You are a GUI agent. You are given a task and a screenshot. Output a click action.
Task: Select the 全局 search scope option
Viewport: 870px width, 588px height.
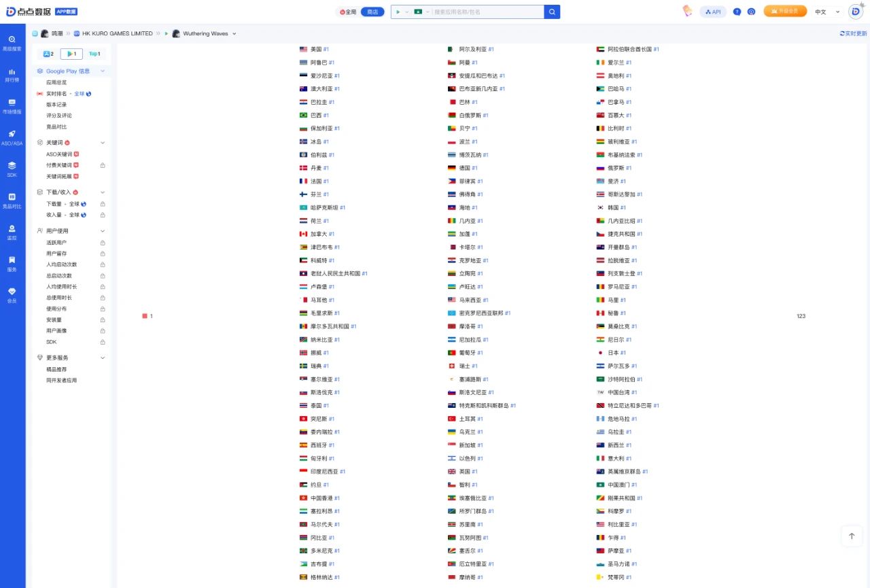(x=348, y=12)
